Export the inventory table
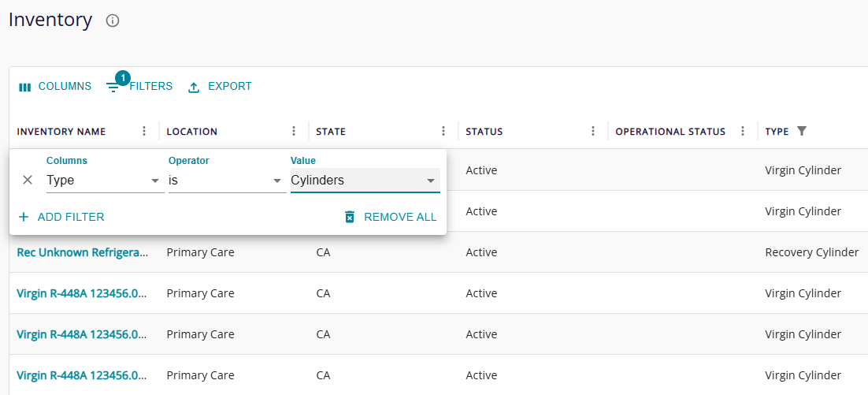This screenshot has width=868, height=395. (x=220, y=87)
